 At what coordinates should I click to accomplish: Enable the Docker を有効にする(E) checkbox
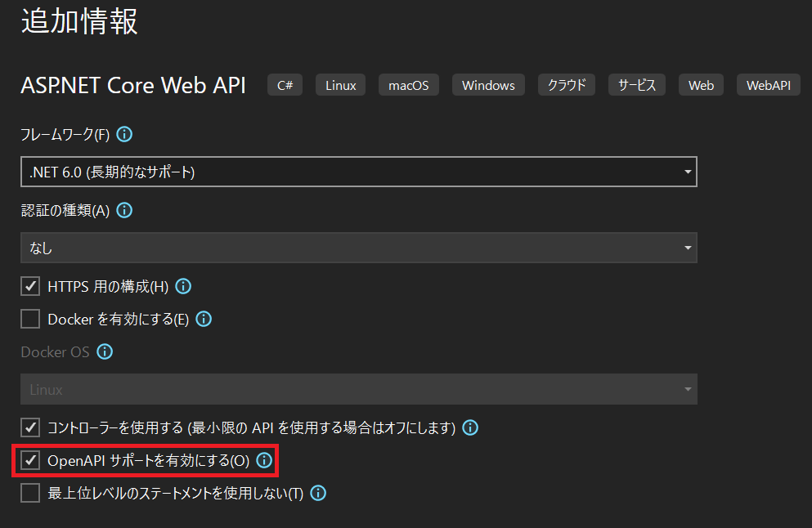30,319
